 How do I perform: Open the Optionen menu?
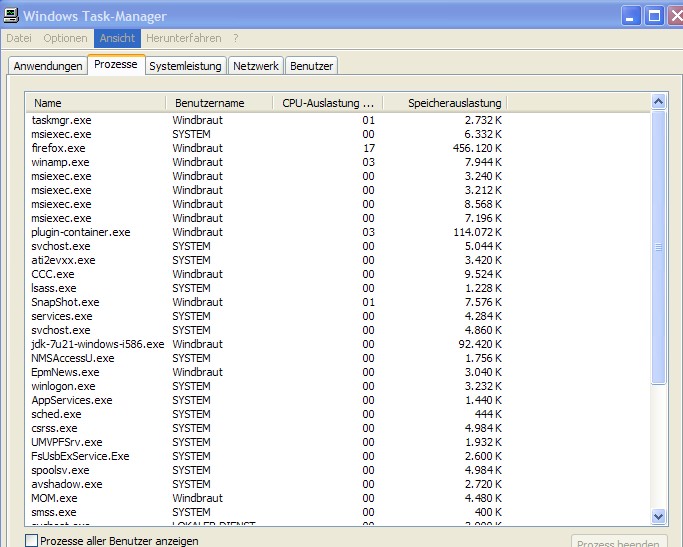pyautogui.click(x=65, y=38)
